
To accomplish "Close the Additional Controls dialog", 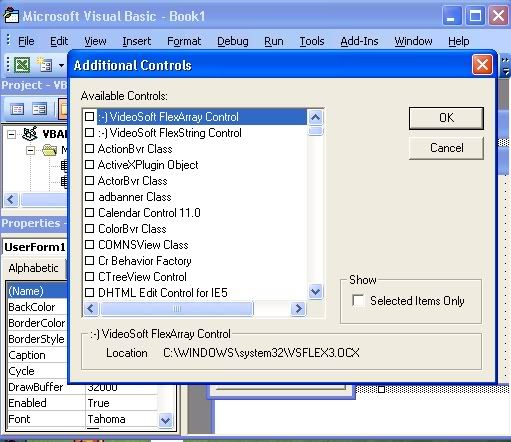I will tap(482, 65).
